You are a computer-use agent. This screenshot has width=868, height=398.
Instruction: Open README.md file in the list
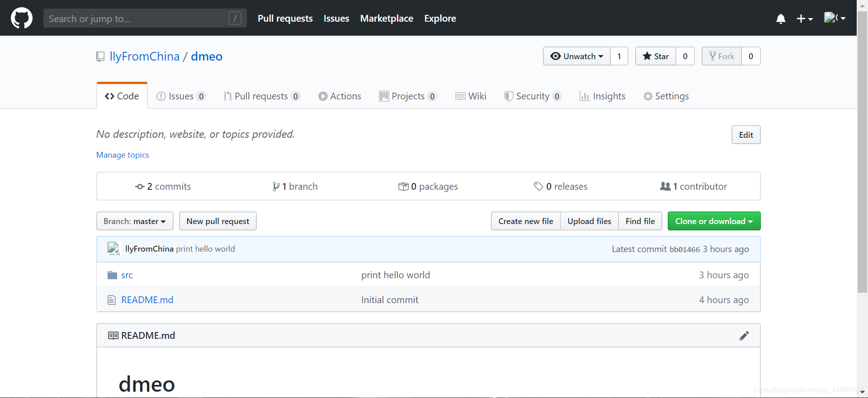point(147,300)
